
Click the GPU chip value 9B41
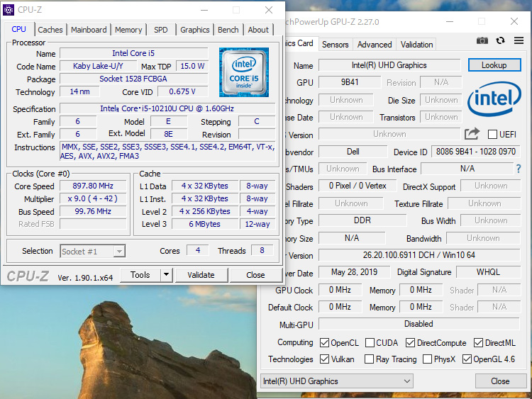[x=350, y=82]
